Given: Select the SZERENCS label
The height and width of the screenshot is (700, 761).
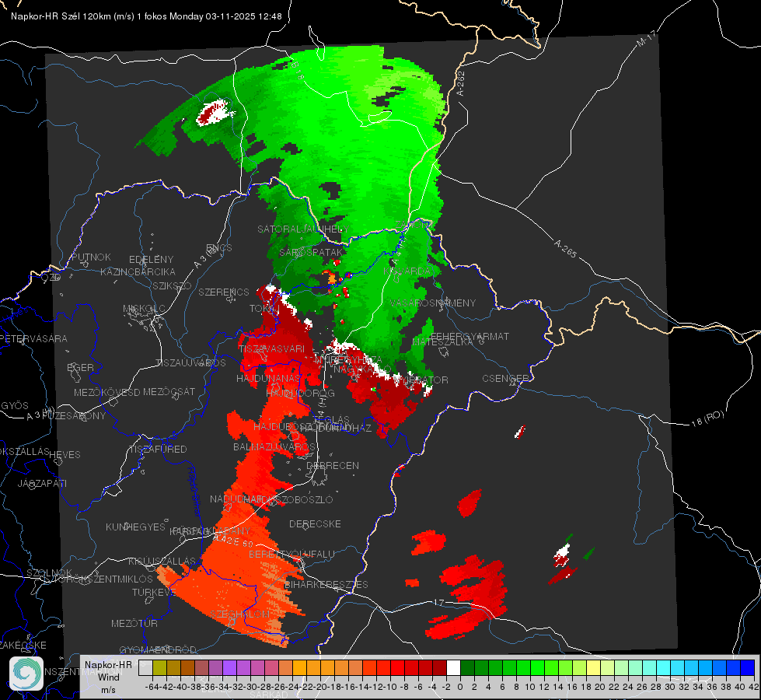Looking at the screenshot, I should 224,292.
